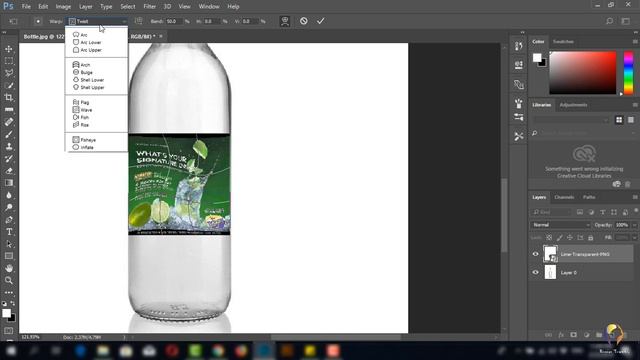Screen dimensions: 640x360
Task: Switch between free transform and warp modes
Action: (x=285, y=21)
